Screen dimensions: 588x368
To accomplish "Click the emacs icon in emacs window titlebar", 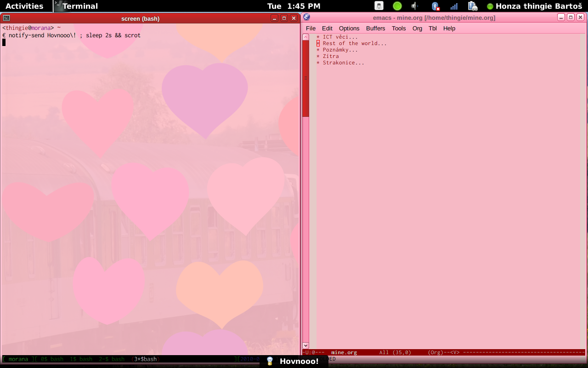I will pyautogui.click(x=307, y=17).
